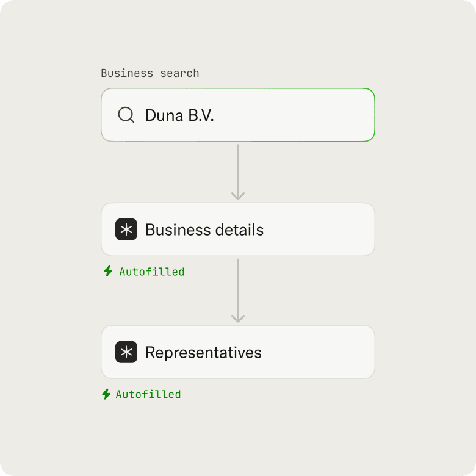Screen dimensions: 476x476
Task: Click the arrow pointing to Business details
Action: point(238,172)
